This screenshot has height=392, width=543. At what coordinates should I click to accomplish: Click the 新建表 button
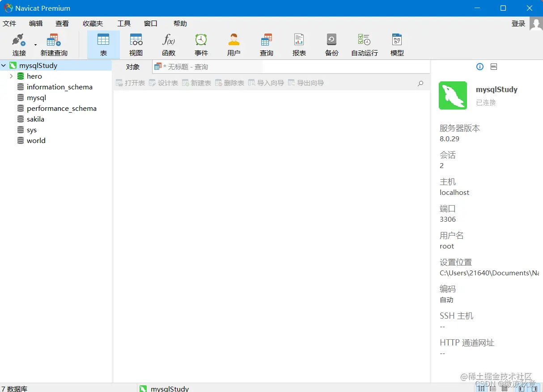pyautogui.click(x=197, y=83)
